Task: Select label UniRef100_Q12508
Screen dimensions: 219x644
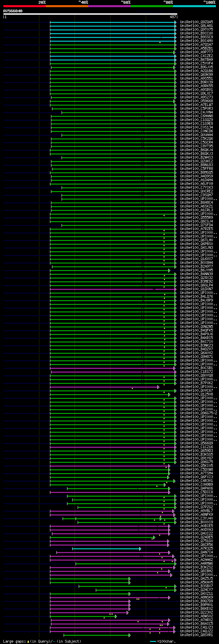Action: click(196, 394)
